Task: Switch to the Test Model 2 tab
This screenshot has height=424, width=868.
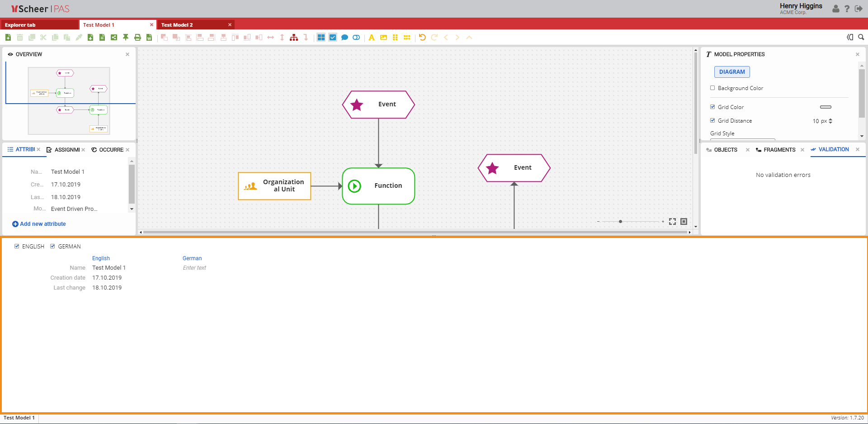Action: pos(177,25)
